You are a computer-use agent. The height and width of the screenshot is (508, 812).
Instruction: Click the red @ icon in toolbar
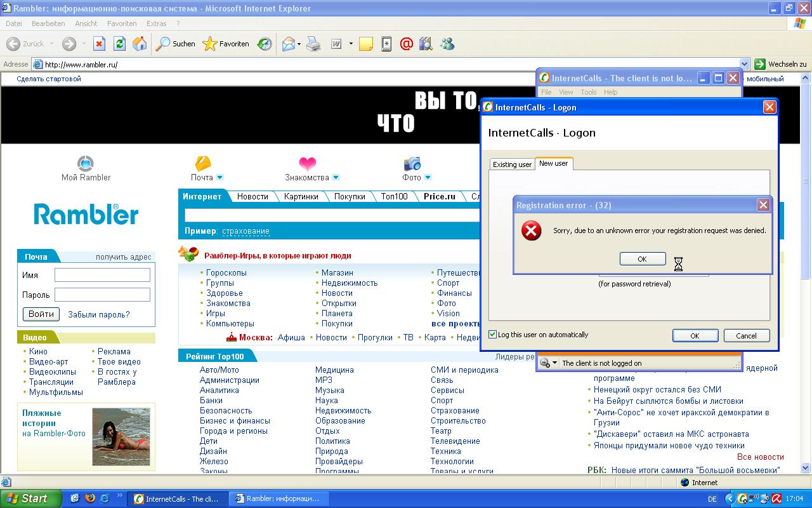pyautogui.click(x=407, y=44)
